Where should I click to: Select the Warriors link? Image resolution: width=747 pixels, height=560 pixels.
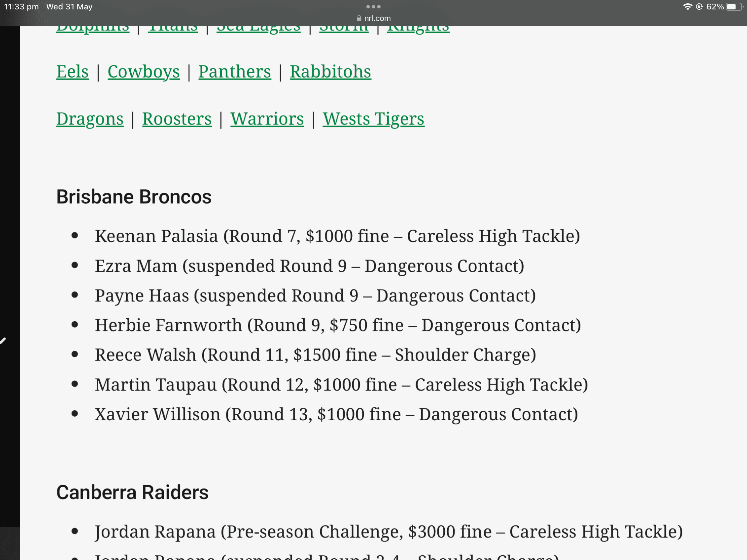(x=267, y=119)
